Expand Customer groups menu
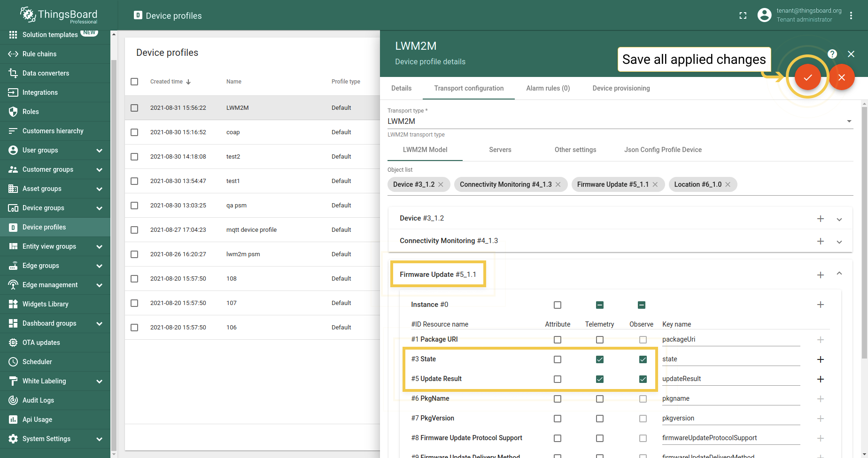The height and width of the screenshot is (458, 868). [99, 170]
